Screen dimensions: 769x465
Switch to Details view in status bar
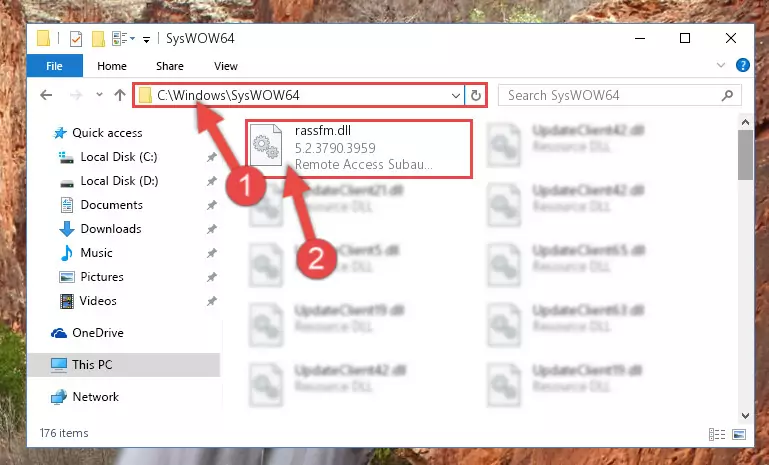(x=717, y=434)
